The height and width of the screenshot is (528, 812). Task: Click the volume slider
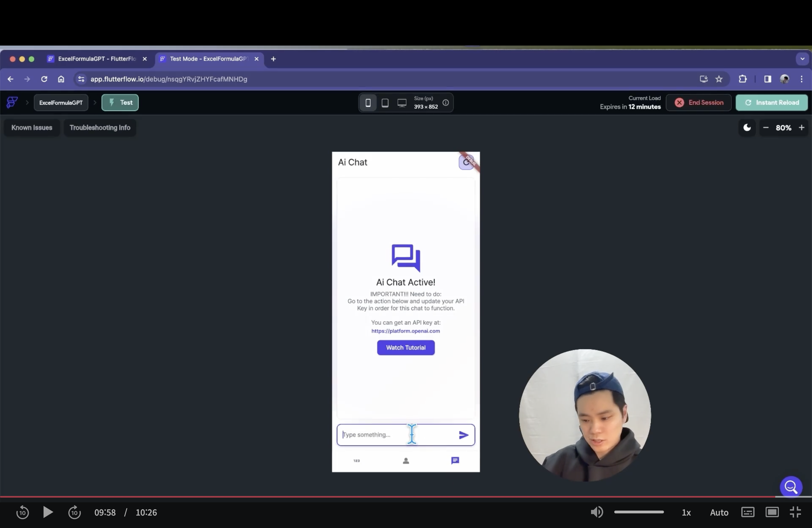639,512
